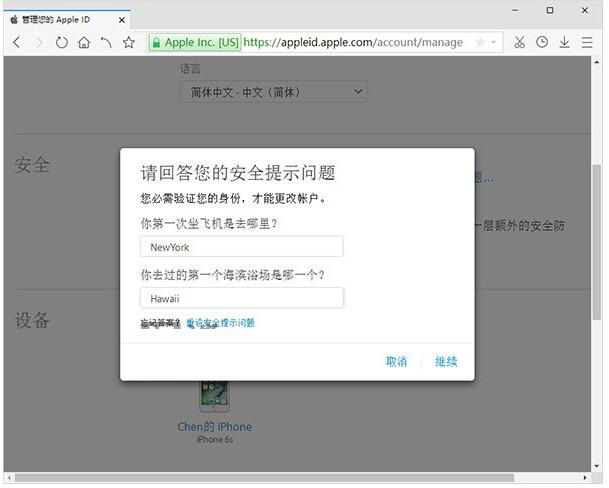Screen dimensions: 609x488
Task: Click the Chen的 iPhone device link
Action: [214, 427]
